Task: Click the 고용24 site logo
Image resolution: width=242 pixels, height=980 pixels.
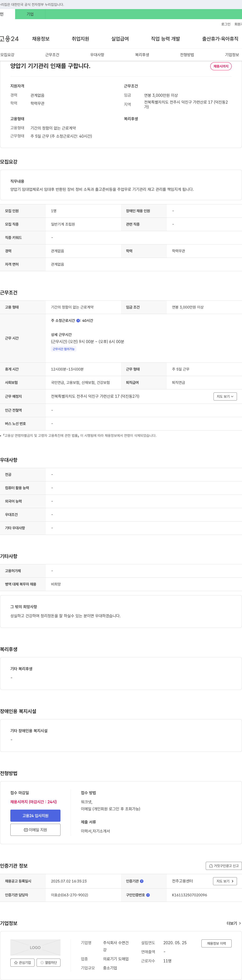Action: 9,39
